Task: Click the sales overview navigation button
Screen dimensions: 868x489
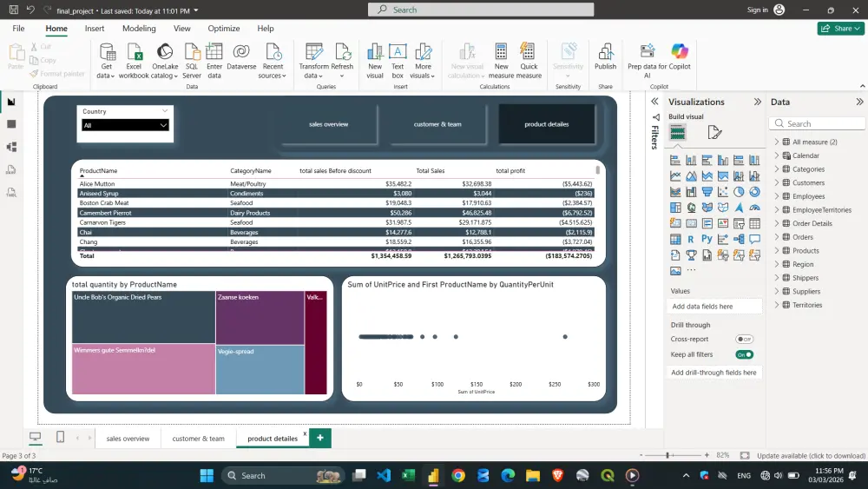Action: tap(329, 124)
